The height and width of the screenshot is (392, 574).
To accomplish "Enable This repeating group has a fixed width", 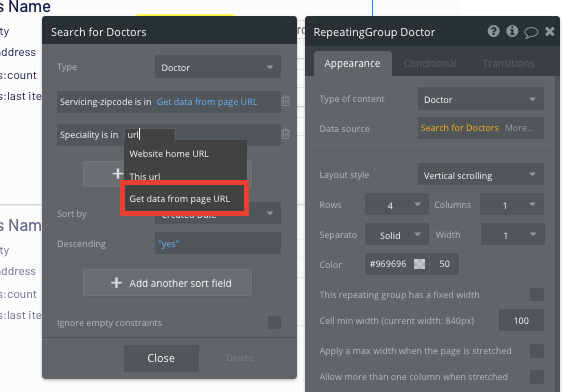I will tap(537, 294).
